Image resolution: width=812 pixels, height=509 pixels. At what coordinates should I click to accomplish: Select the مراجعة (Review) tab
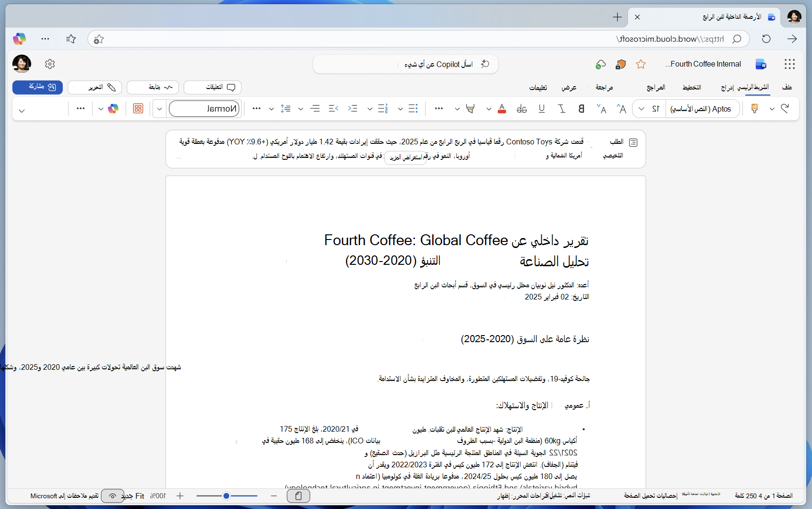click(x=604, y=87)
